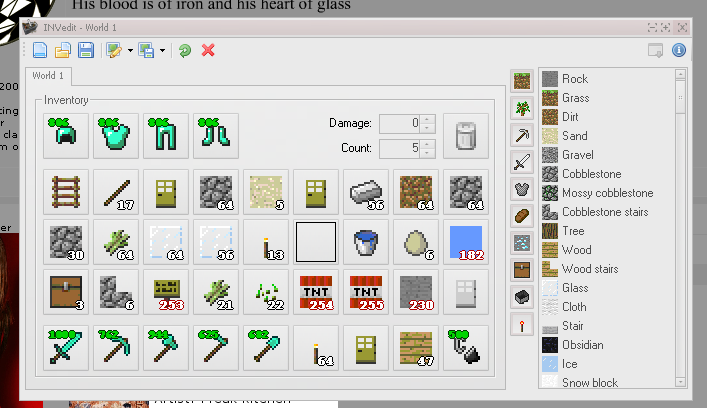Click the trash can delete item button
Image resolution: width=707 pixels, height=408 pixels.
pos(465,135)
